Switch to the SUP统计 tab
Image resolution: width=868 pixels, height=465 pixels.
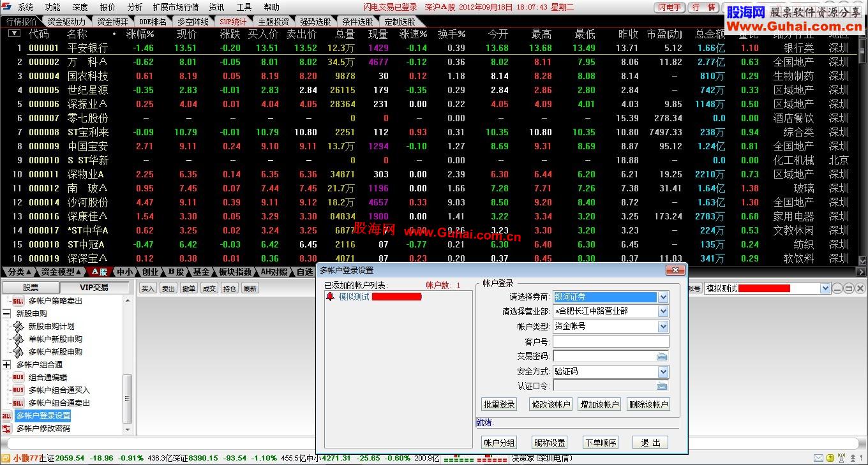coord(233,21)
